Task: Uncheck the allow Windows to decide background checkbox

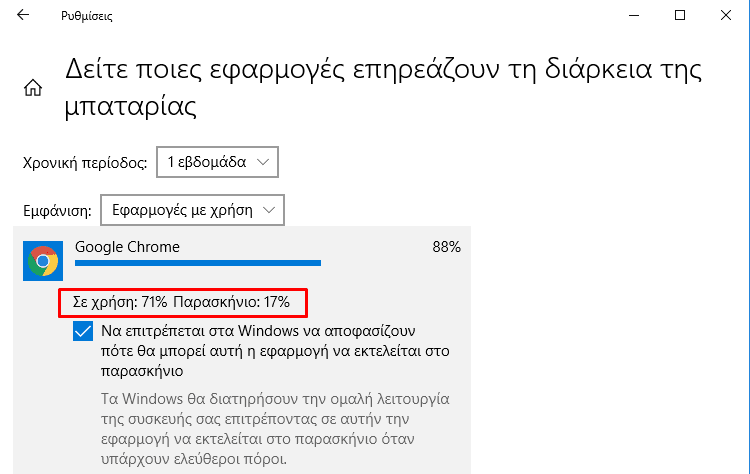Action: click(83, 332)
